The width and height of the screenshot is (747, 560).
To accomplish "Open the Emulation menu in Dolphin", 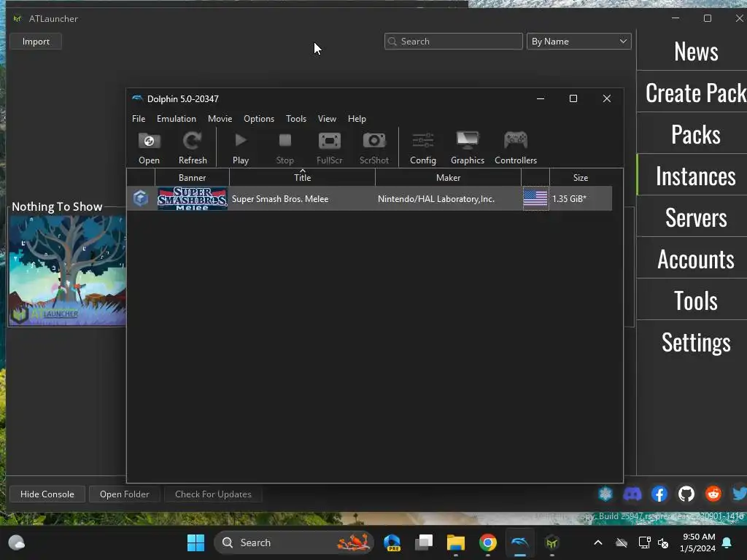I will [177, 119].
